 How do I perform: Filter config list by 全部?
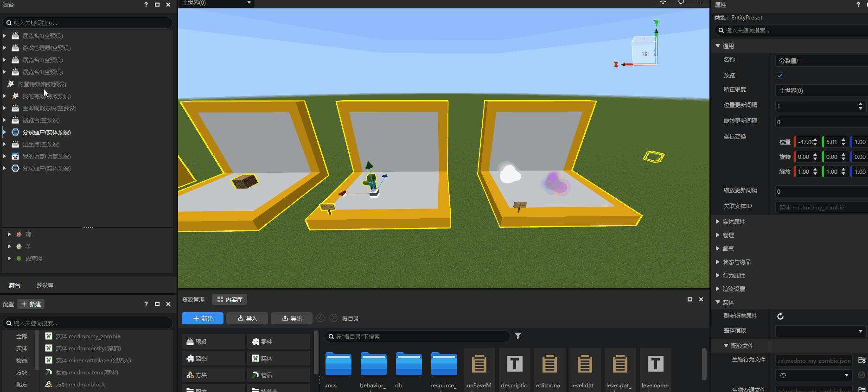[x=21, y=336]
